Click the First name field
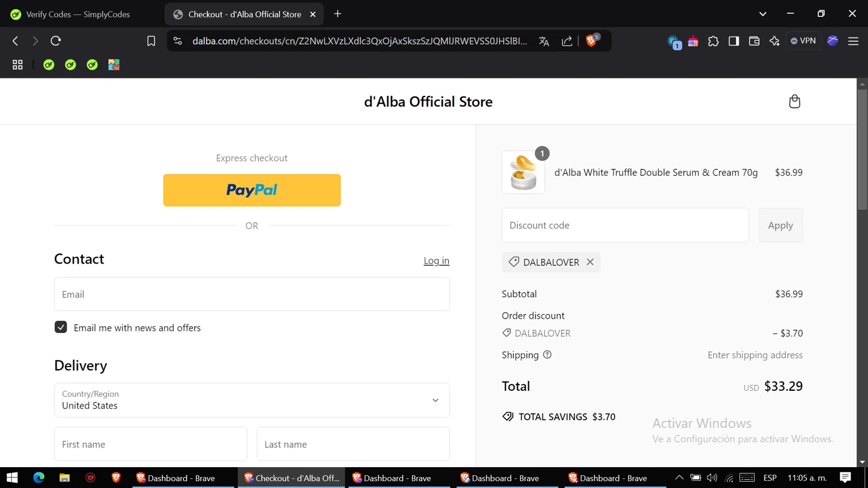This screenshot has height=488, width=868. 150,444
